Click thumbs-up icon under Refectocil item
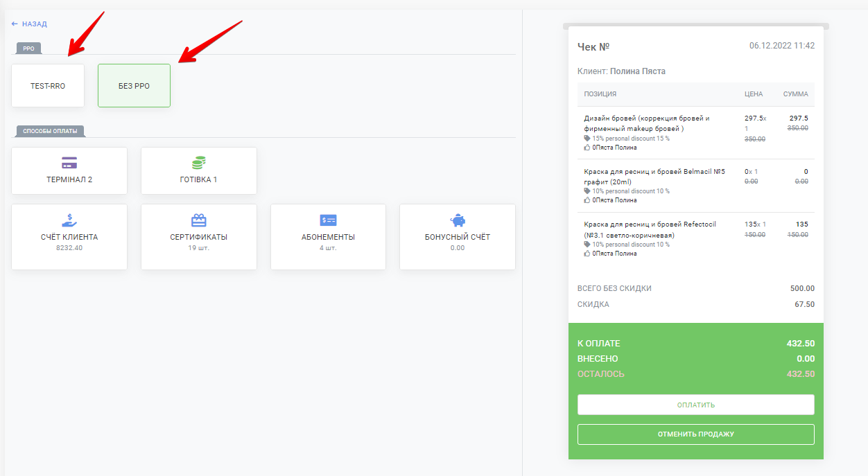This screenshot has width=868, height=476. pos(587,254)
